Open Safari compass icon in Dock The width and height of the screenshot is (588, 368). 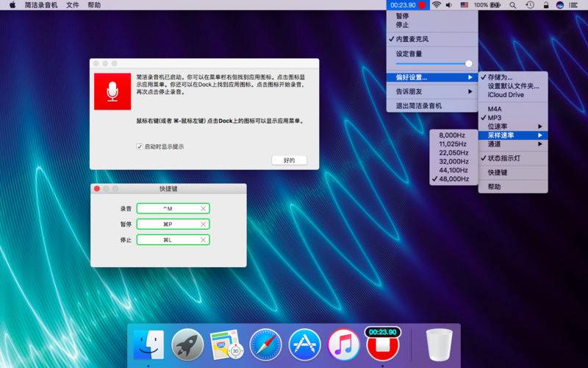click(265, 344)
